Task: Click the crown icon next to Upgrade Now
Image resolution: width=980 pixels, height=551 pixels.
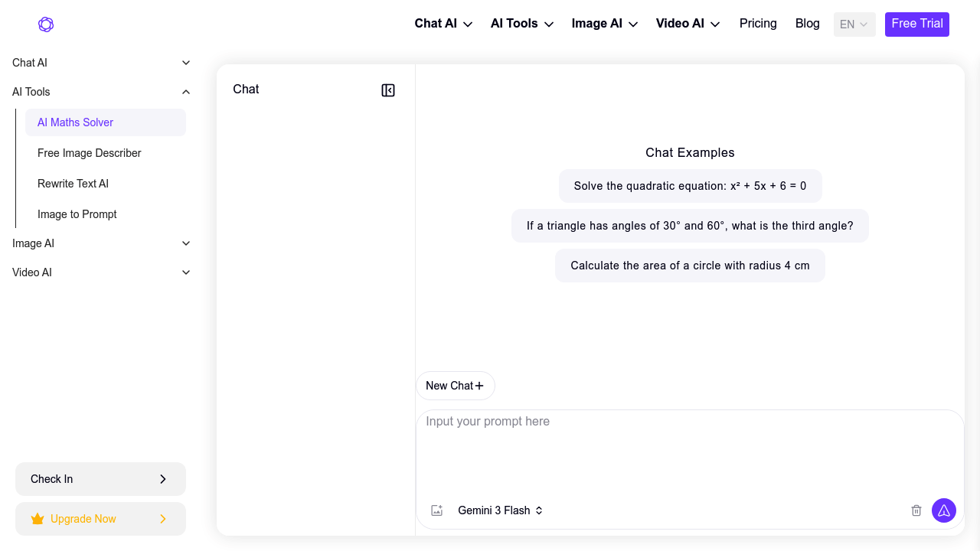Action: coord(38,518)
